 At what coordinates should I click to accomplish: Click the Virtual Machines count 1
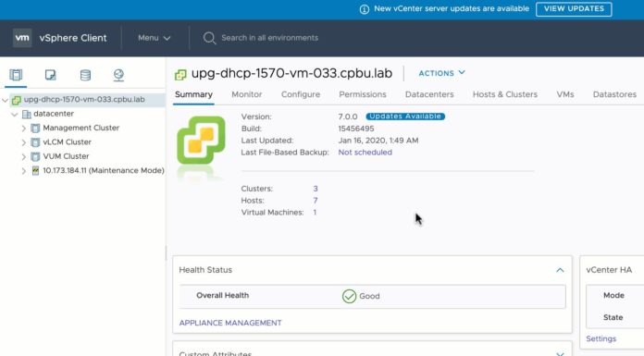click(315, 213)
